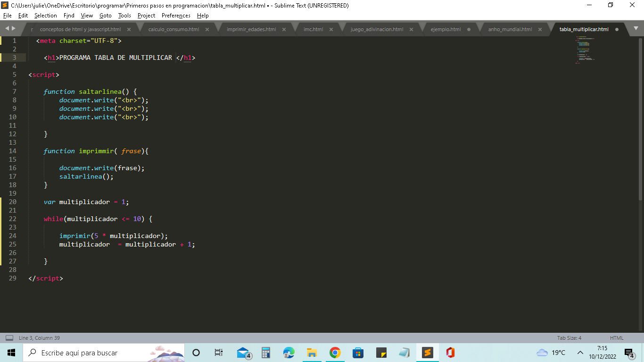The height and width of the screenshot is (362, 644).
Task: Close the calculo_consumo.html tab
Action: pos(207,29)
